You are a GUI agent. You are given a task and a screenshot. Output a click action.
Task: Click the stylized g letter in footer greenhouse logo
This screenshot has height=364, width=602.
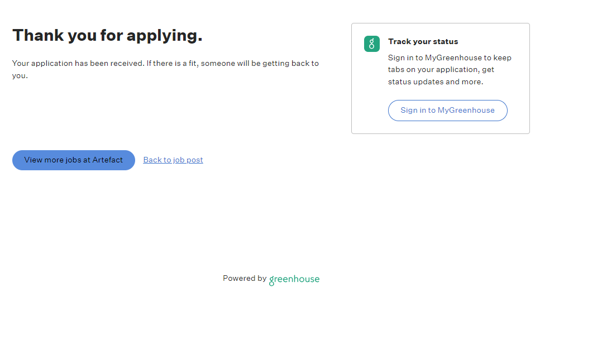tap(271, 281)
